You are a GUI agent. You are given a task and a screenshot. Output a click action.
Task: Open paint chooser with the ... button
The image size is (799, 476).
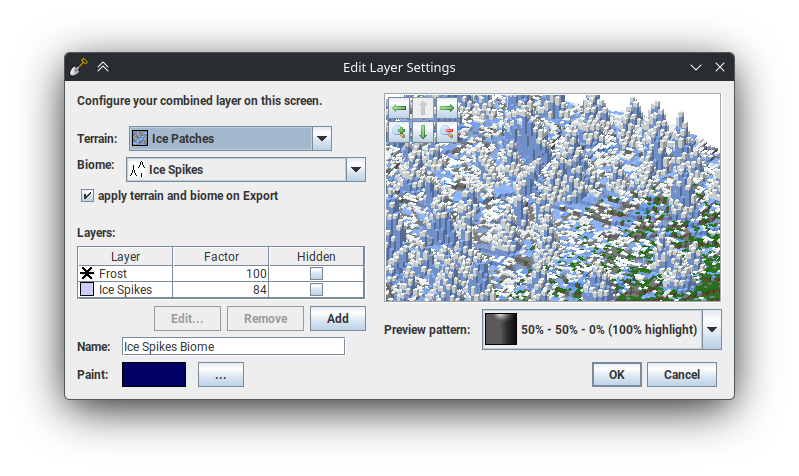click(x=221, y=375)
